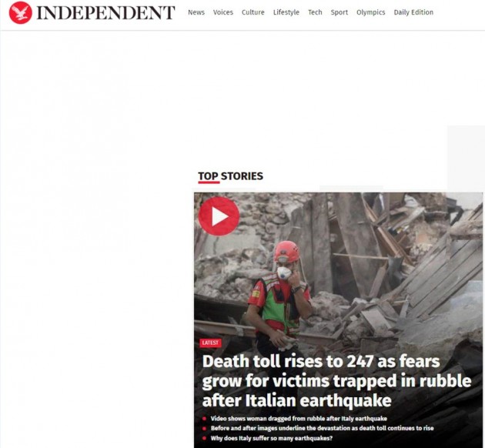Open the death toll rises to 247 headline
This screenshot has height=448, width=485.
point(336,381)
